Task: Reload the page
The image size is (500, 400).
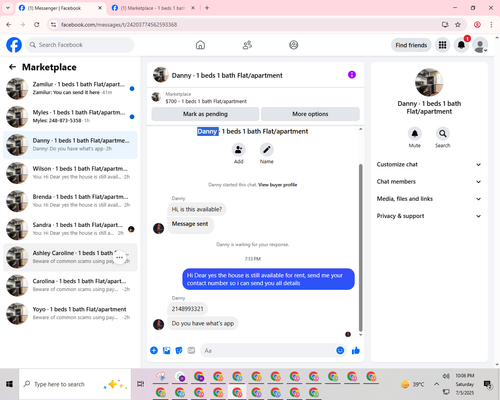Action: [x=37, y=24]
